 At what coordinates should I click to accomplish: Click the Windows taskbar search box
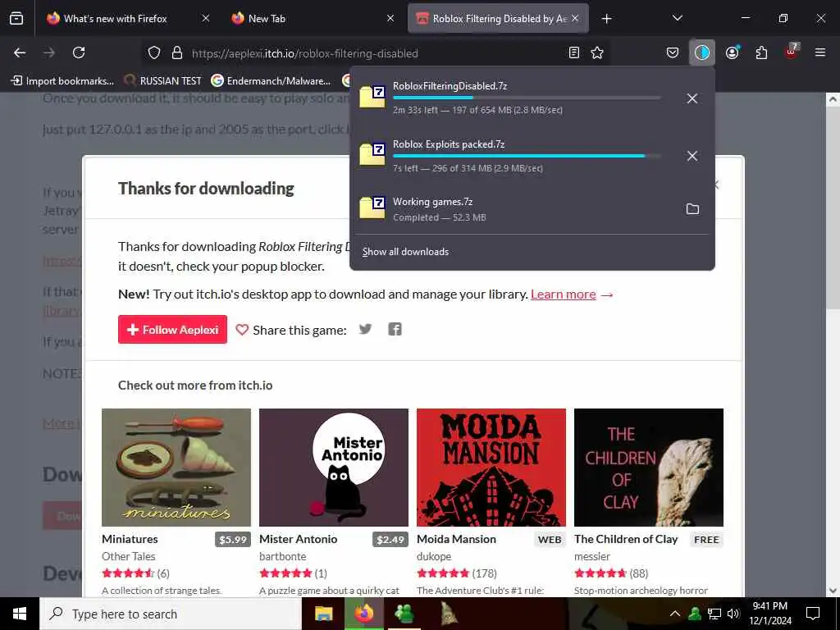click(171, 614)
